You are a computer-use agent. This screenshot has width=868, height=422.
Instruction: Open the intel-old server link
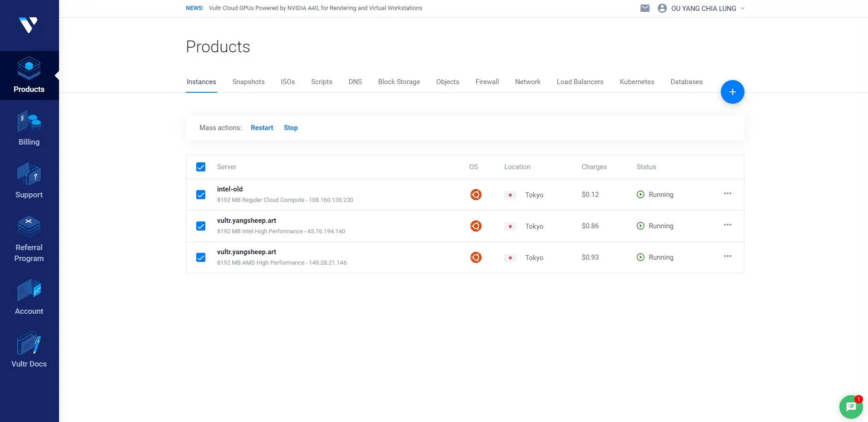coord(230,189)
